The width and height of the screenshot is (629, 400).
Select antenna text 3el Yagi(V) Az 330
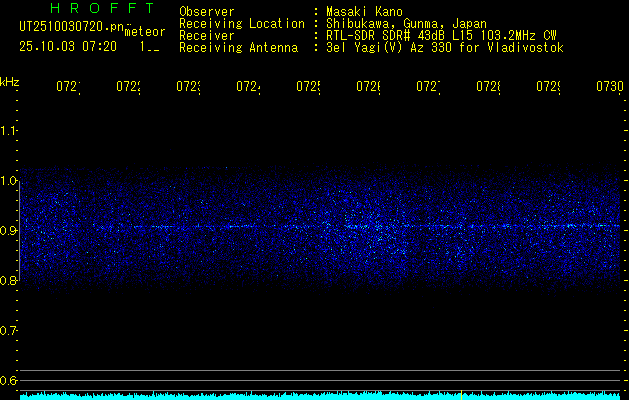[x=390, y=48]
